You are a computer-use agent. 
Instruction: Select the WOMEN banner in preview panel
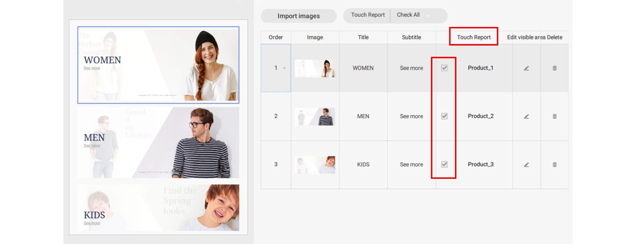pyautogui.click(x=158, y=65)
